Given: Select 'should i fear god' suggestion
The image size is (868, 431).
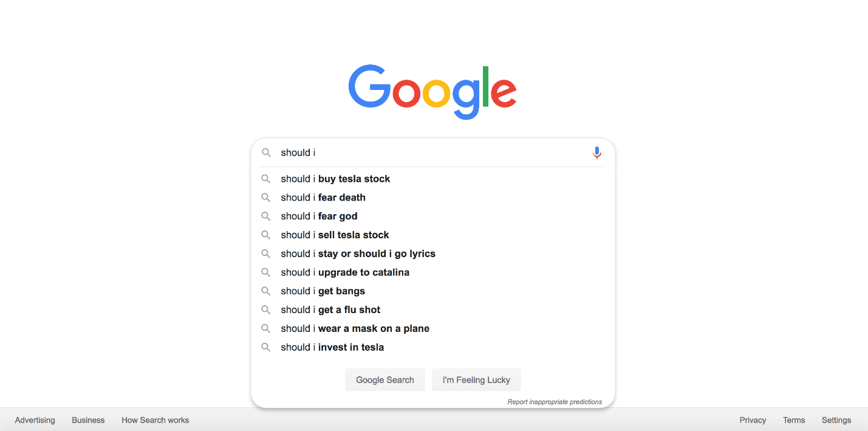Looking at the screenshot, I should coord(319,216).
